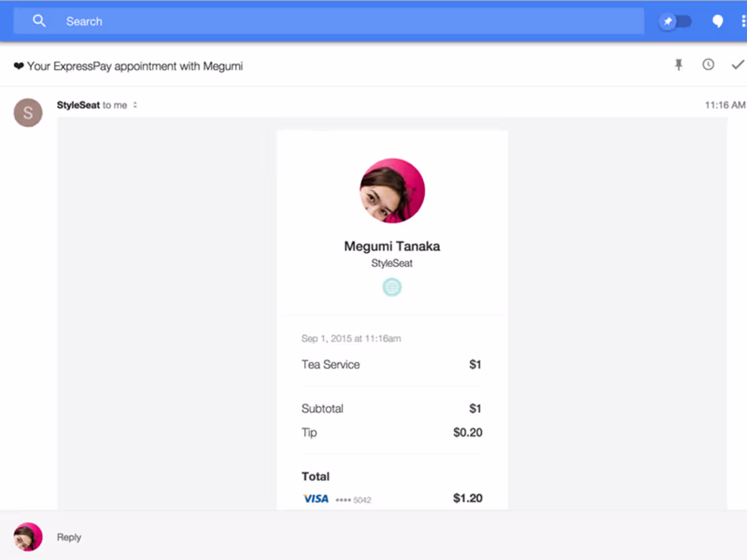Viewport: 747px width, 560px height.
Task: Pin this ExpressPay email
Action: (x=679, y=64)
